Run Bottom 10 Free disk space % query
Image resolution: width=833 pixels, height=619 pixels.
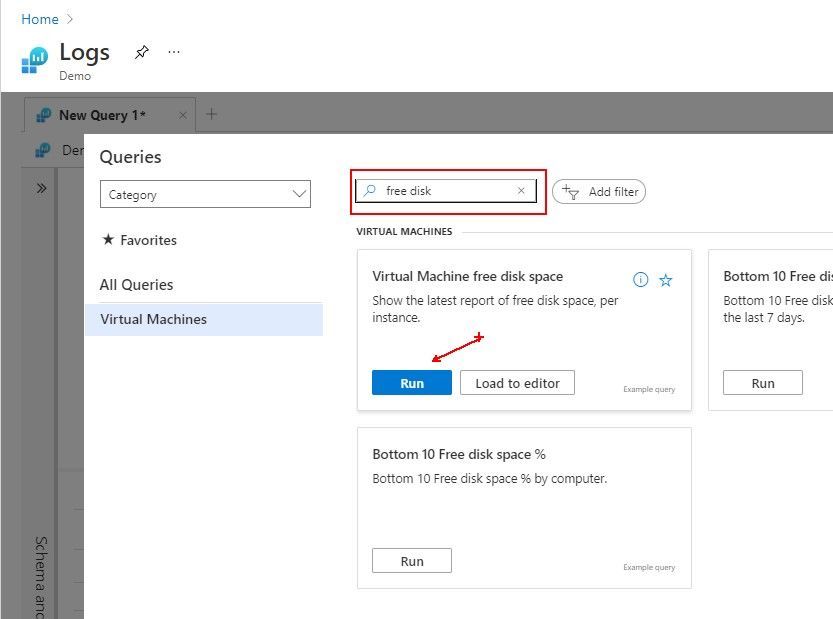pos(412,561)
